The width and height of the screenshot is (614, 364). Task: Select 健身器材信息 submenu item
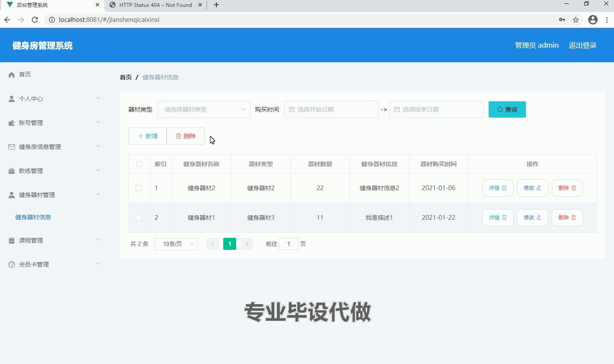click(33, 217)
